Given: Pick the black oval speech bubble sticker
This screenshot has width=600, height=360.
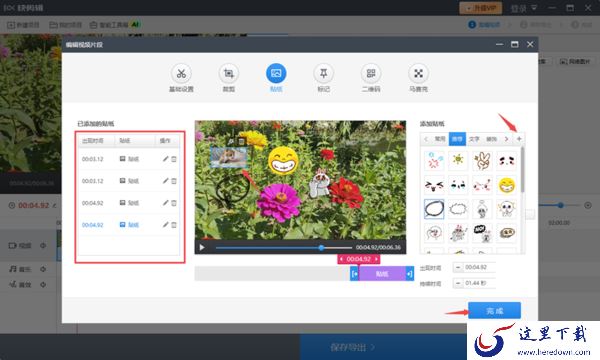Looking at the screenshot, I should click(434, 209).
